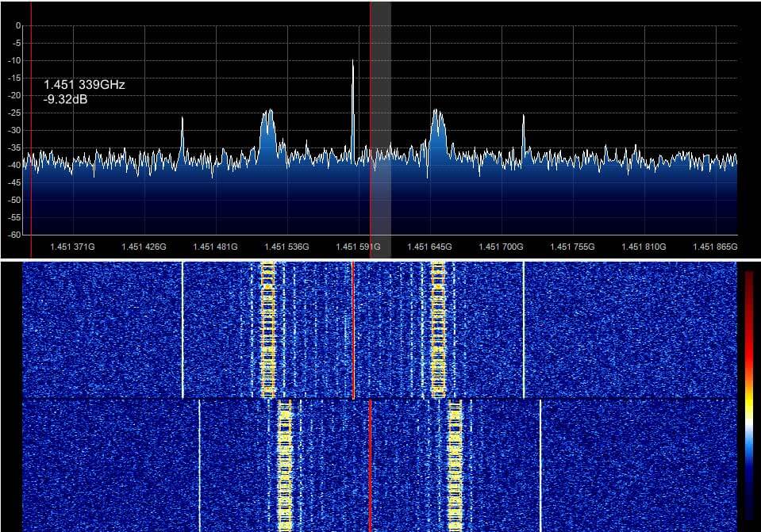The image size is (761, 532).
Task: Click the -10 dB scale label
Action: click(x=16, y=60)
